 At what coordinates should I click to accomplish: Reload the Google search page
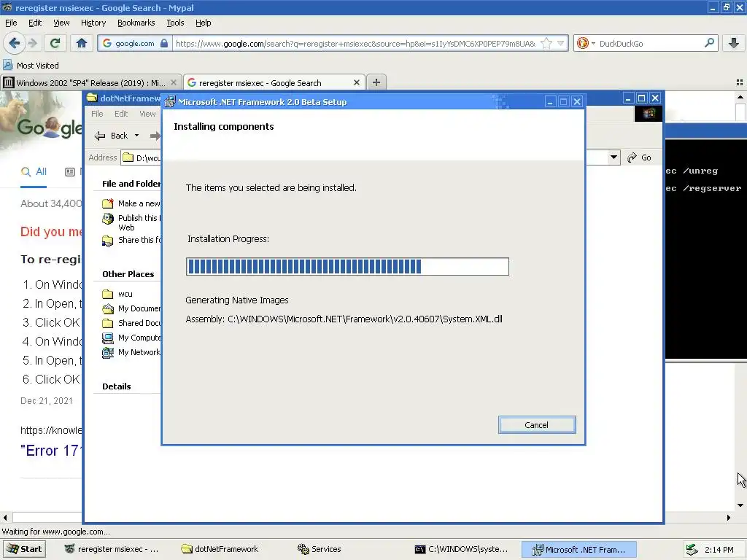(x=55, y=43)
